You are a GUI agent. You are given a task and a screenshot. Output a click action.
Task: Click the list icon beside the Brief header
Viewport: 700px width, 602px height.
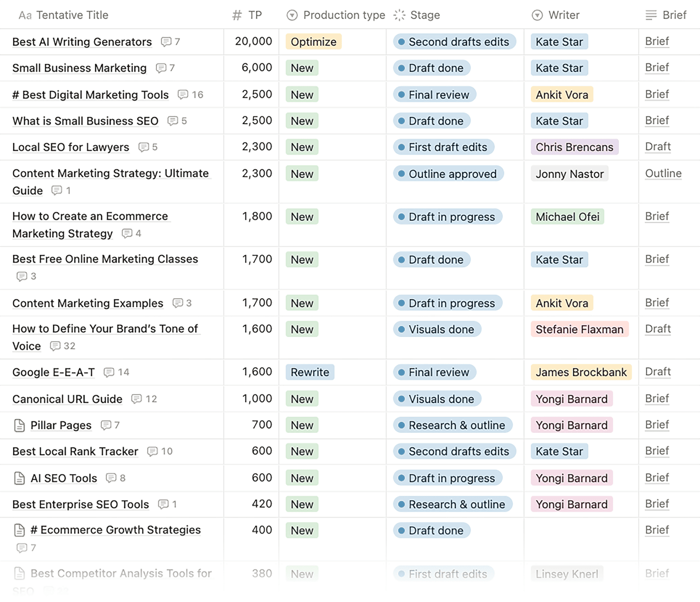coord(650,15)
